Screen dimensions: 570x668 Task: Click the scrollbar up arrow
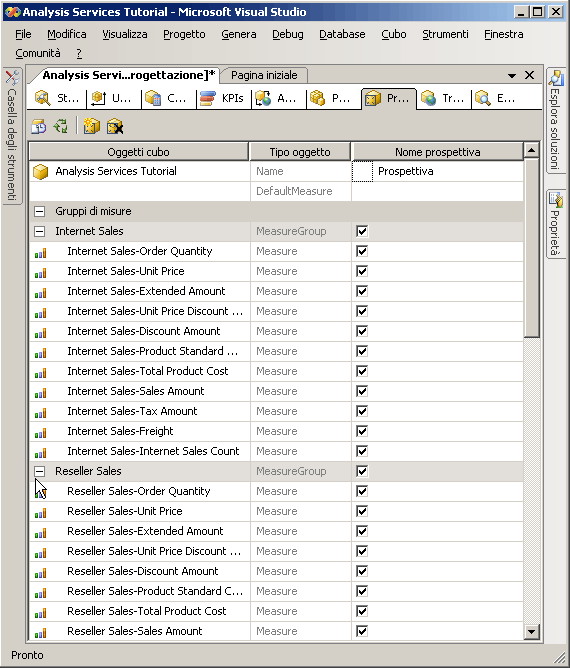[531, 150]
